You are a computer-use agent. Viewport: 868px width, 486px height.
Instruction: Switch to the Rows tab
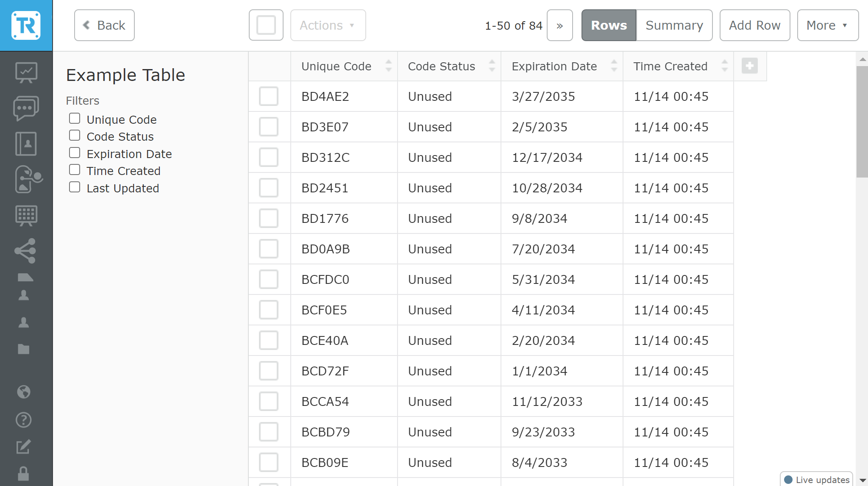[609, 25]
